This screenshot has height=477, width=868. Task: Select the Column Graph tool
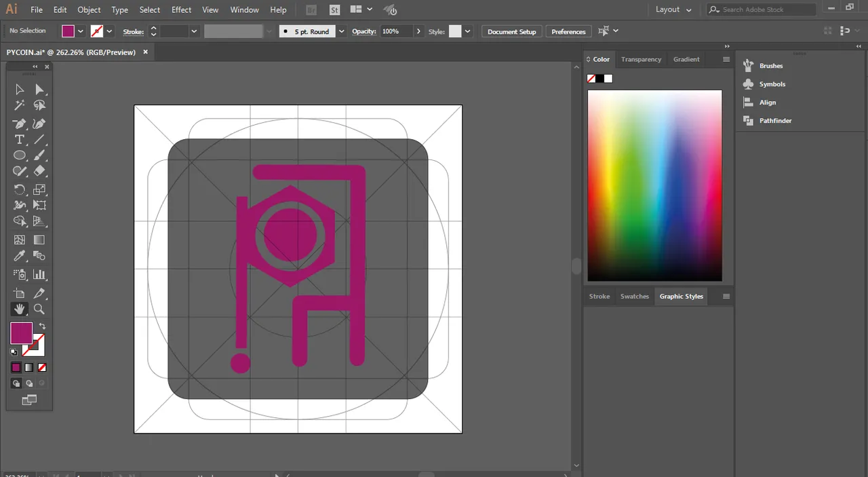point(39,274)
